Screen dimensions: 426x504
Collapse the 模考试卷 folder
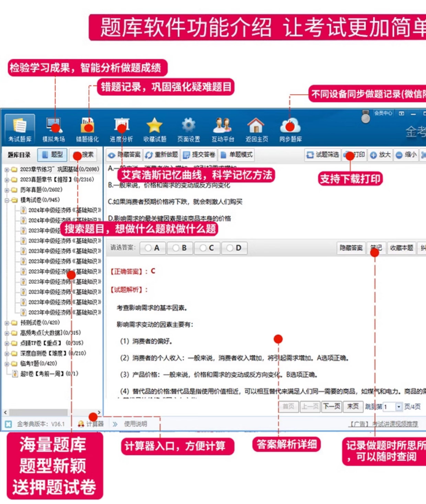click(x=7, y=200)
